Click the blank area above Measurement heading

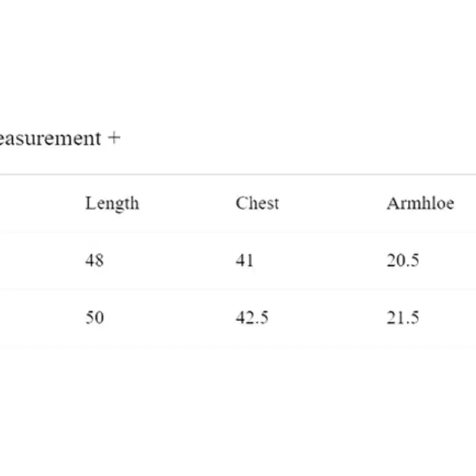[238, 61]
